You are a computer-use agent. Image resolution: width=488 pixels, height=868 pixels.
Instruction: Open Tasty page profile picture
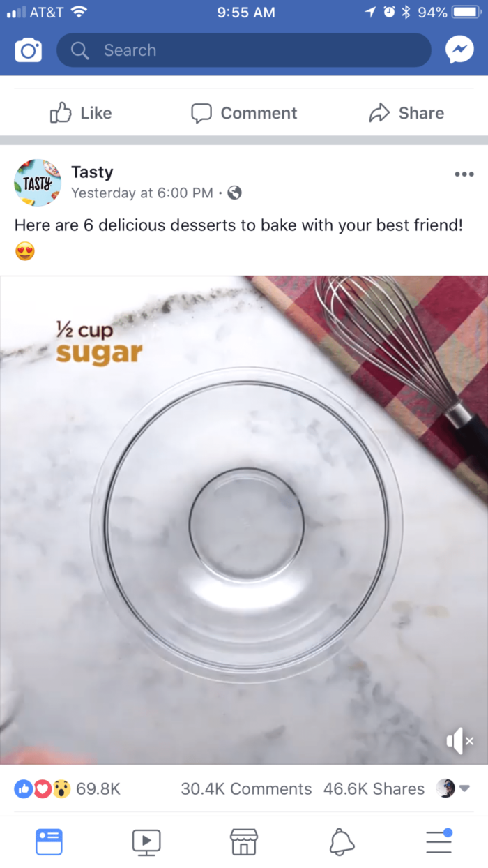coord(38,183)
